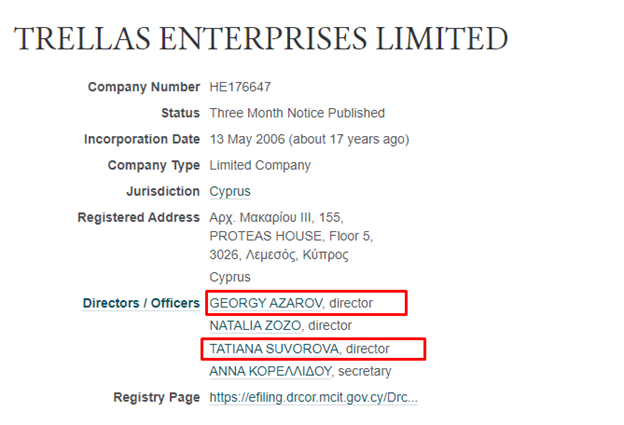Open GEORGY AZAROV director profile
This screenshot has width=624, height=425.
266,303
